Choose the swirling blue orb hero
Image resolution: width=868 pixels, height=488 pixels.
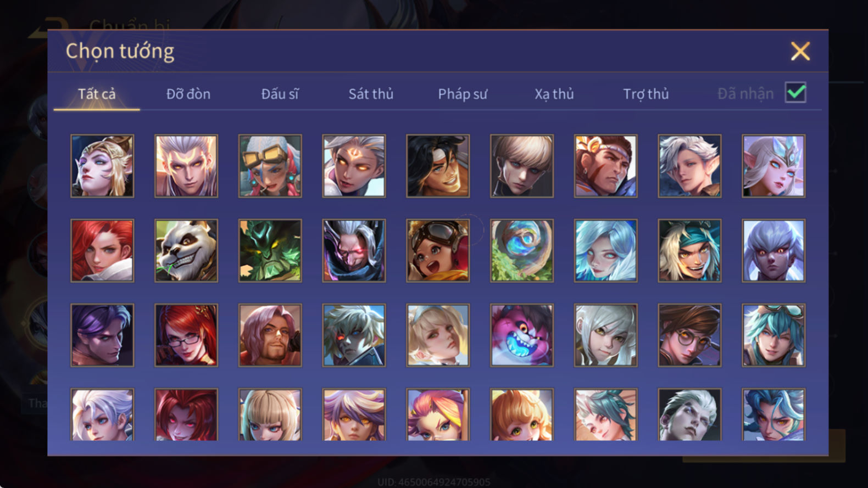[x=522, y=251]
